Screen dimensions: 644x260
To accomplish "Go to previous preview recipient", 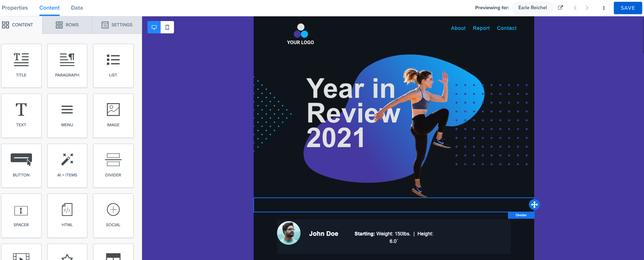I will [x=575, y=8].
